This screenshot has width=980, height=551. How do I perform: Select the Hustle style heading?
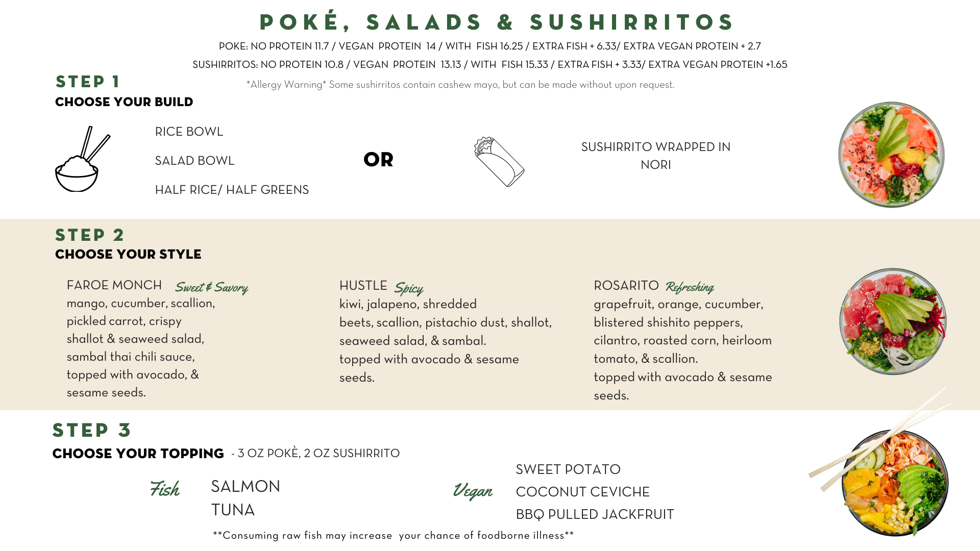click(363, 286)
